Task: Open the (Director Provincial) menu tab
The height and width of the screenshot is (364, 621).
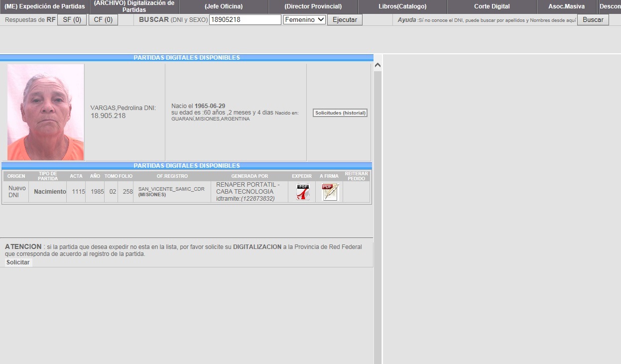Action: click(313, 6)
